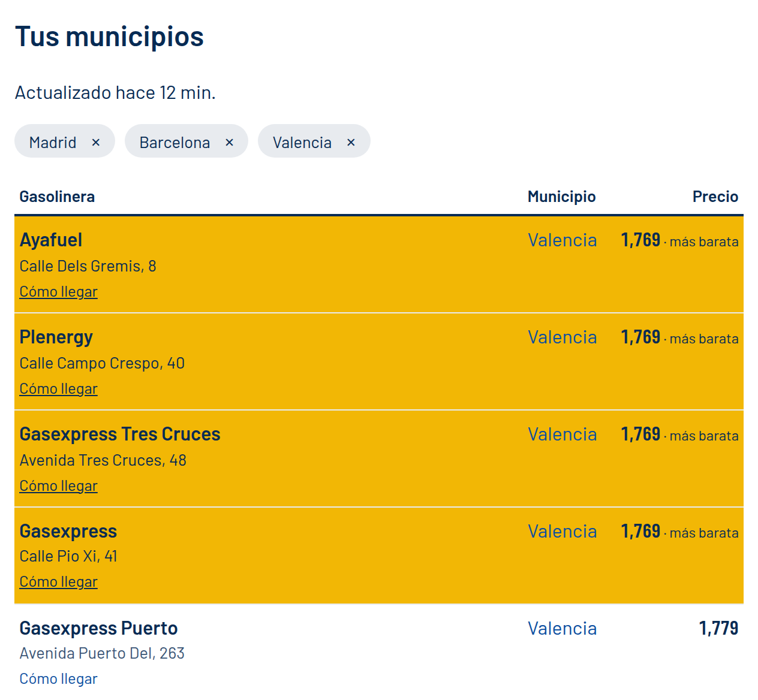Click address 'Avenida Puerto Del, 263'

(x=102, y=653)
